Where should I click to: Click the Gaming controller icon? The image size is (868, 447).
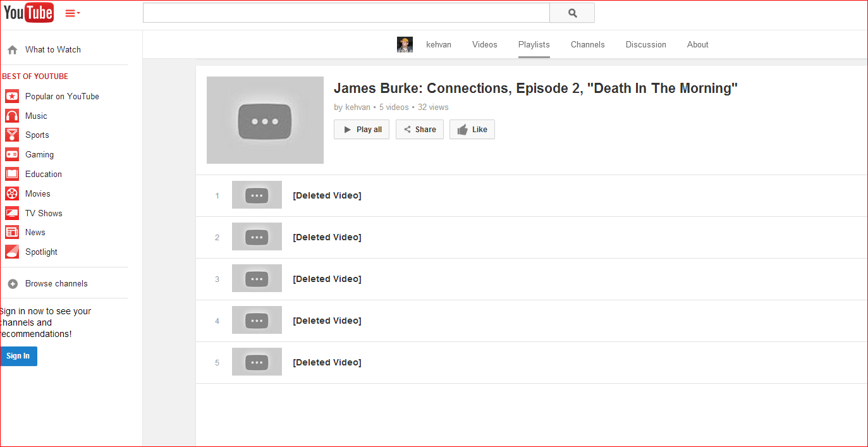pyautogui.click(x=12, y=154)
